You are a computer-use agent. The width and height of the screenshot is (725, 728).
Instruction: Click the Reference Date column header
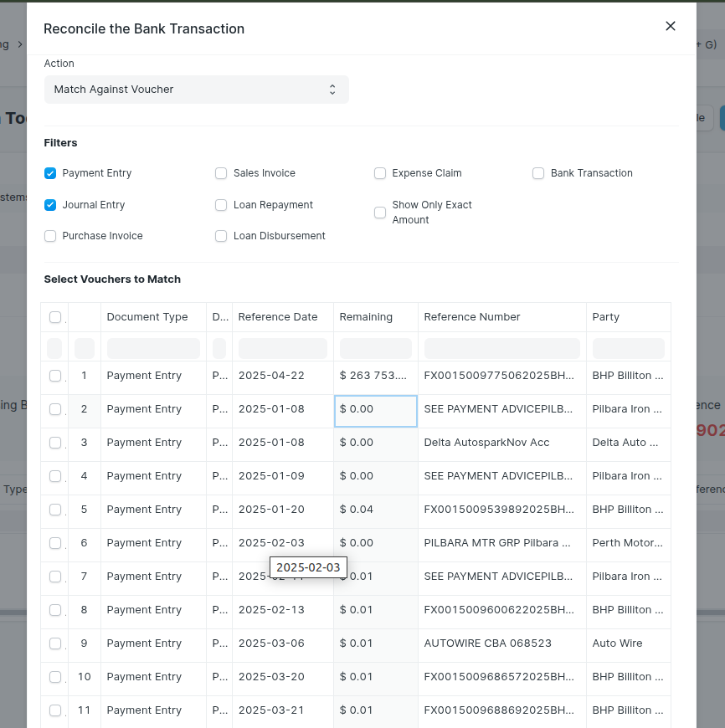[278, 317]
